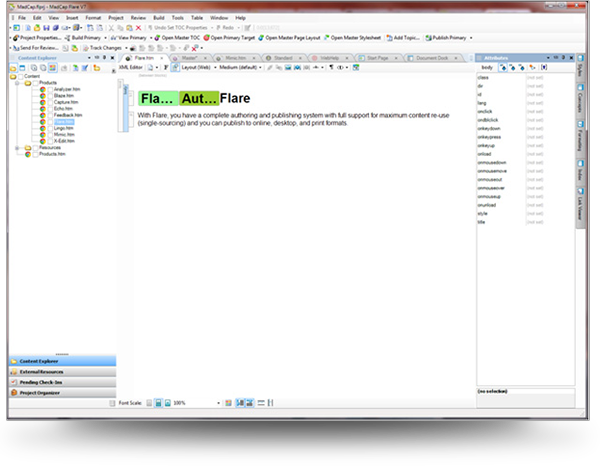Check the Capture.htm checkbox

pyautogui.click(x=50, y=102)
